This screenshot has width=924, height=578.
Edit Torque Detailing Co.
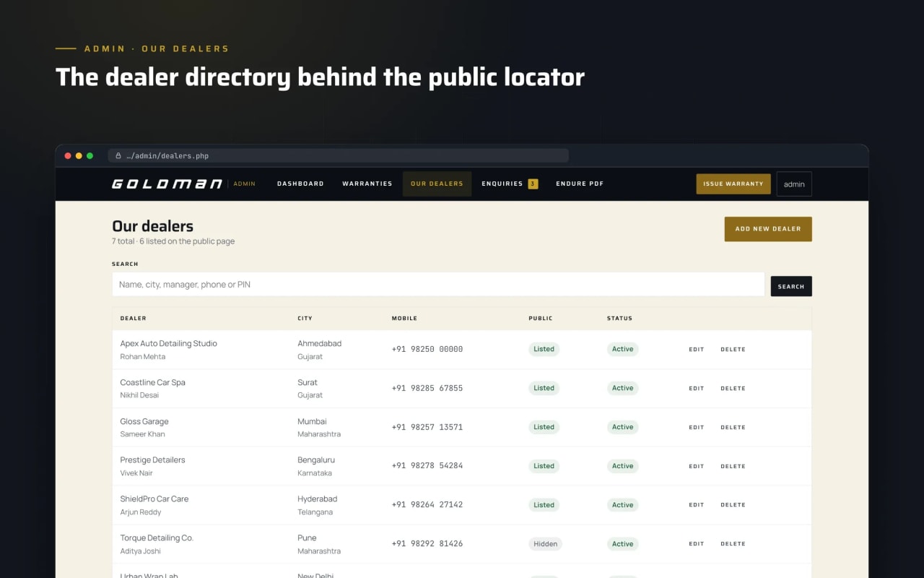coord(696,544)
